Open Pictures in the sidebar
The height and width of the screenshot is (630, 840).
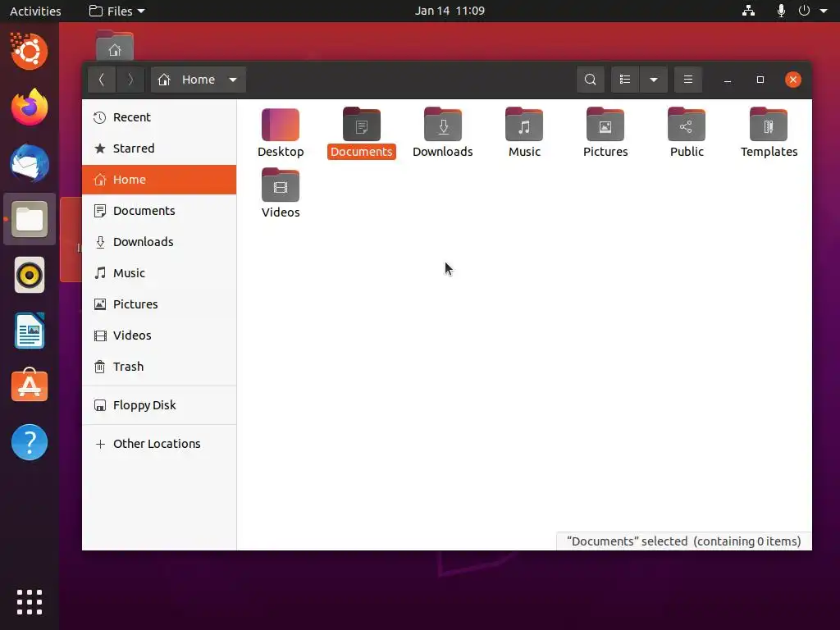click(159, 304)
